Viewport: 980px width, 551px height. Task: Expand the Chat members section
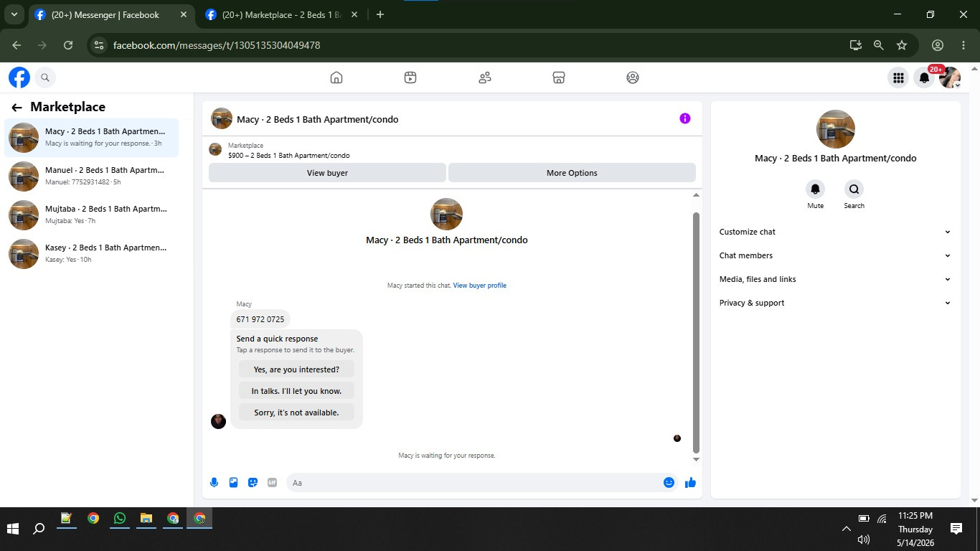point(835,255)
